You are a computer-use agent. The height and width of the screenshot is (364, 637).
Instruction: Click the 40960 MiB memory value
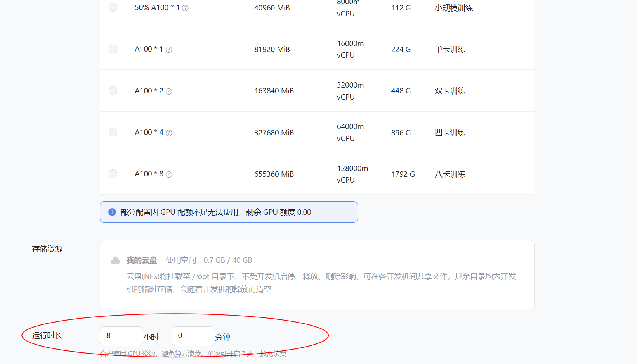272,8
